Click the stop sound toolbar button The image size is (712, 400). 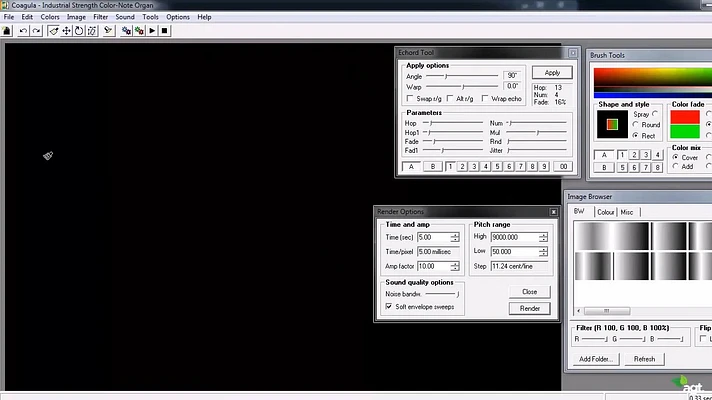coord(164,31)
